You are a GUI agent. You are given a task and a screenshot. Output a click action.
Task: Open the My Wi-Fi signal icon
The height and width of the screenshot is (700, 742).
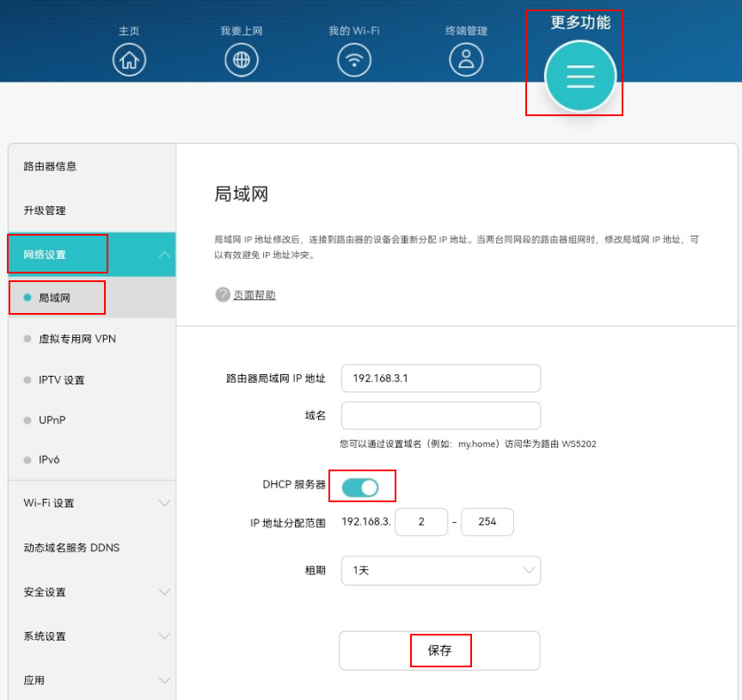tap(353, 59)
